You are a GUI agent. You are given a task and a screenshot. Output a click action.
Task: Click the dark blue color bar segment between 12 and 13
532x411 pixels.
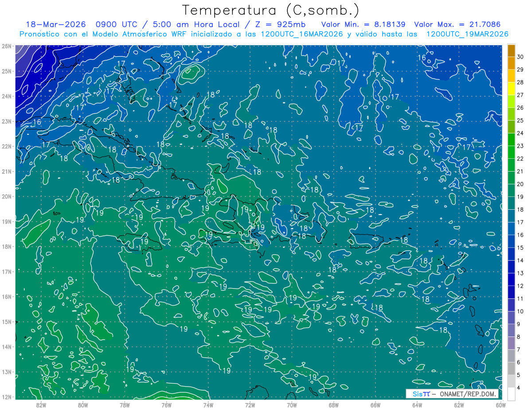[x=511, y=279]
